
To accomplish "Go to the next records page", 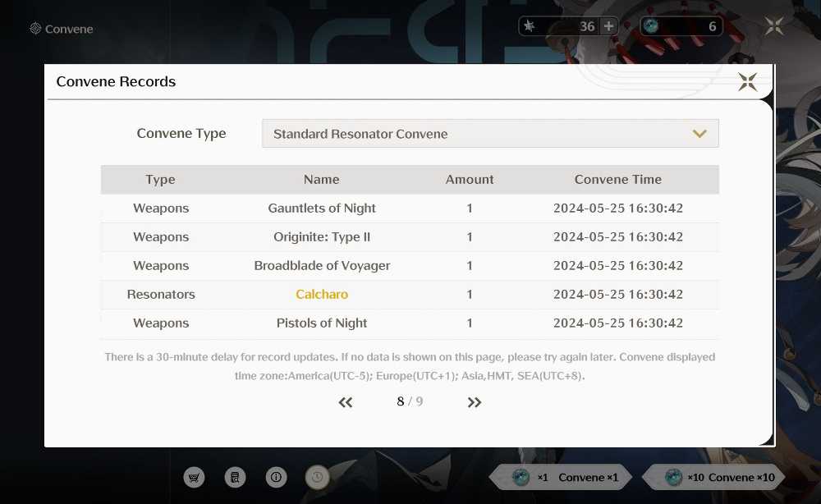I will point(474,402).
